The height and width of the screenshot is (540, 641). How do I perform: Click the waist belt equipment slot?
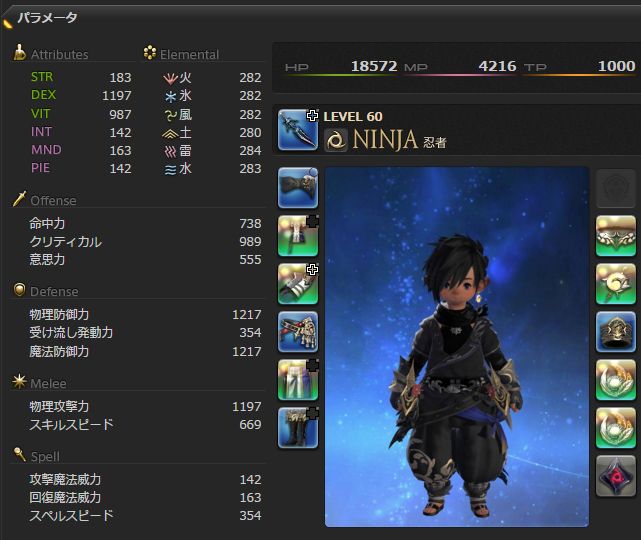point(298,332)
